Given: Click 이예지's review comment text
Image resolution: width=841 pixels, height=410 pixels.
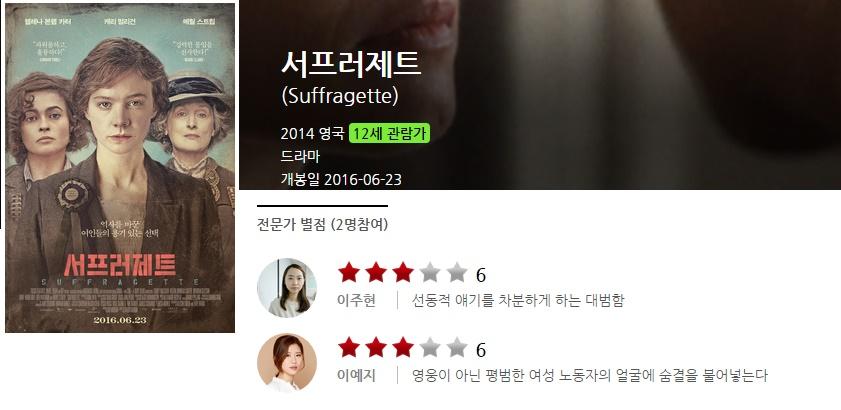Looking at the screenshot, I should point(590,376).
